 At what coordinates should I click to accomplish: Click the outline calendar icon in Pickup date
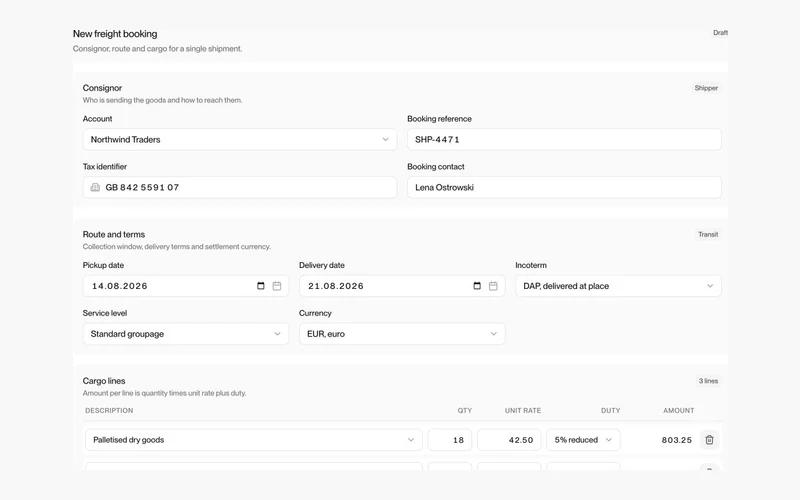277,286
